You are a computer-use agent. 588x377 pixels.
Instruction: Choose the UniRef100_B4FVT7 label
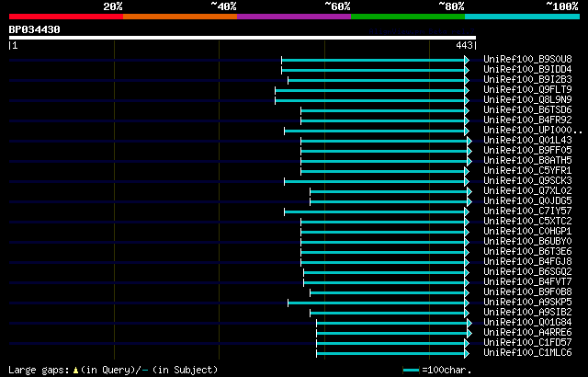[x=527, y=282]
